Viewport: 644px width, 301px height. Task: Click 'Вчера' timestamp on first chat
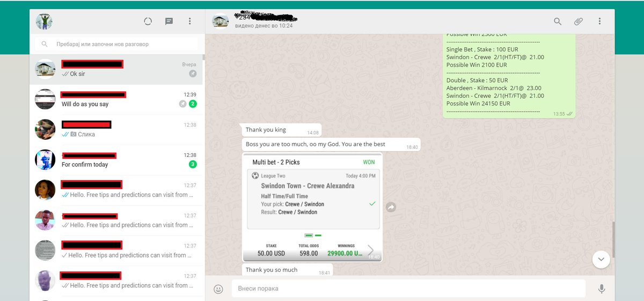pyautogui.click(x=189, y=64)
